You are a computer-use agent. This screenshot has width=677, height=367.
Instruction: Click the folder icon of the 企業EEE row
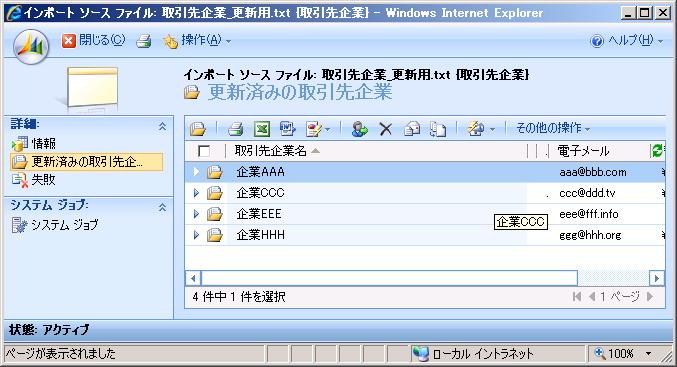tap(215, 214)
